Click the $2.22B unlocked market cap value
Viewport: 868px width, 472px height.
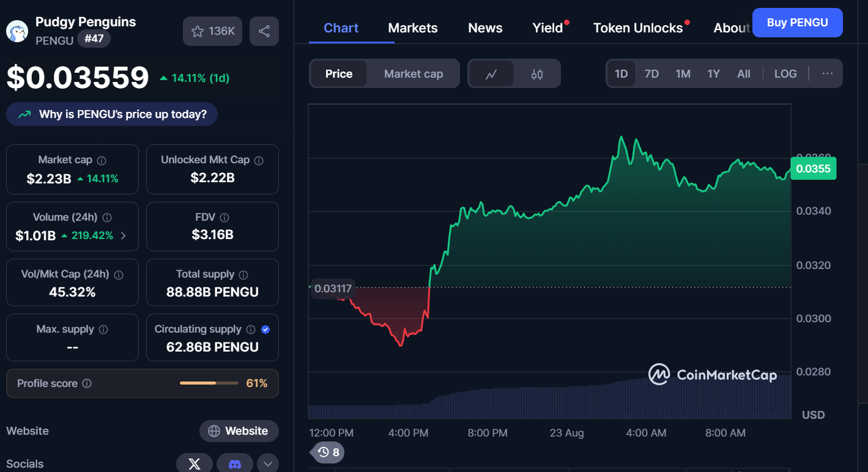212,178
